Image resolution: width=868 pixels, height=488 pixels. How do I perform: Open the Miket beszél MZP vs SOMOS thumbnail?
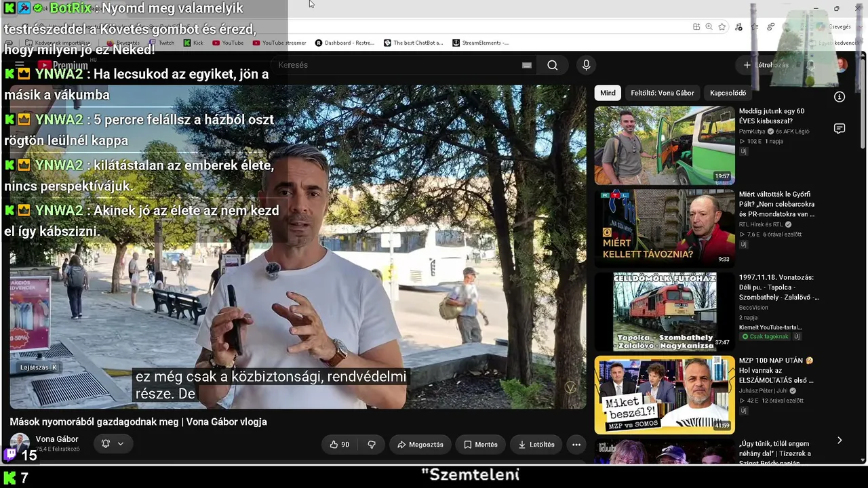coord(665,395)
